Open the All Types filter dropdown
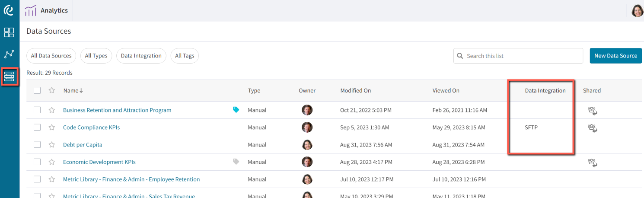The width and height of the screenshot is (644, 198). pos(96,56)
